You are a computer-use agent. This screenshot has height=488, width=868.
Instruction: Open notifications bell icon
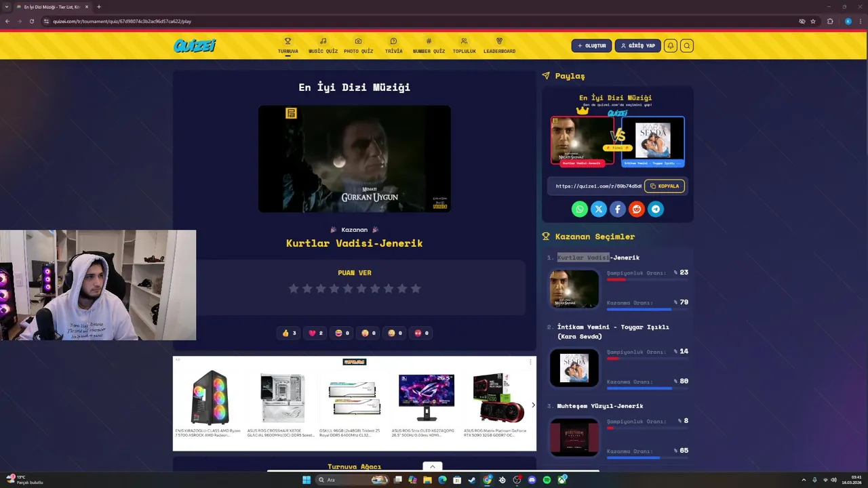670,46
